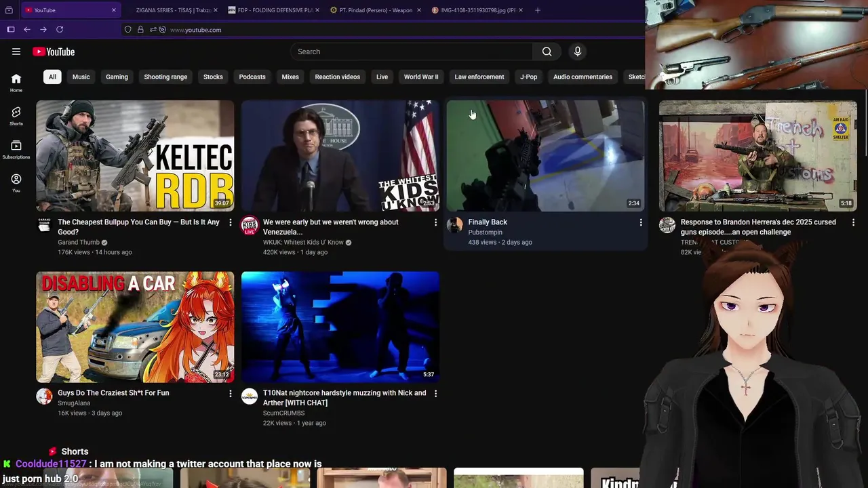Switch to IMG-4108 jpg browser tab
Viewport: 868px width, 488px height.
(478, 10)
